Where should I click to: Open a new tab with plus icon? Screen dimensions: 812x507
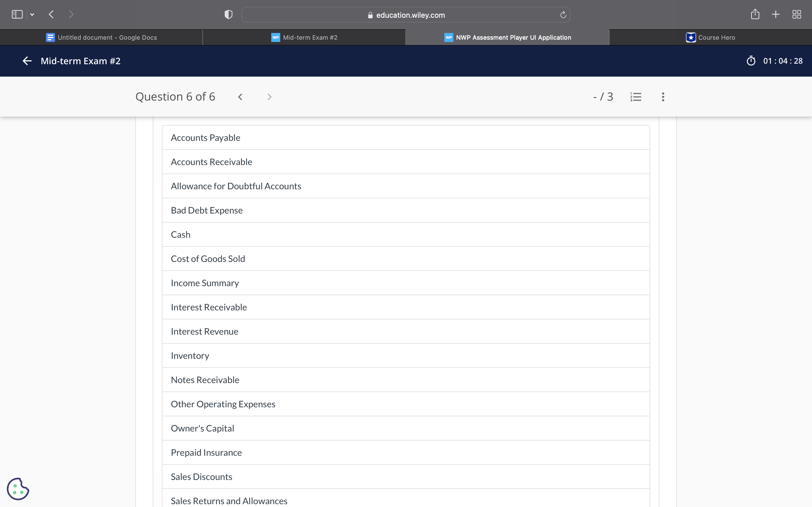[775, 14]
